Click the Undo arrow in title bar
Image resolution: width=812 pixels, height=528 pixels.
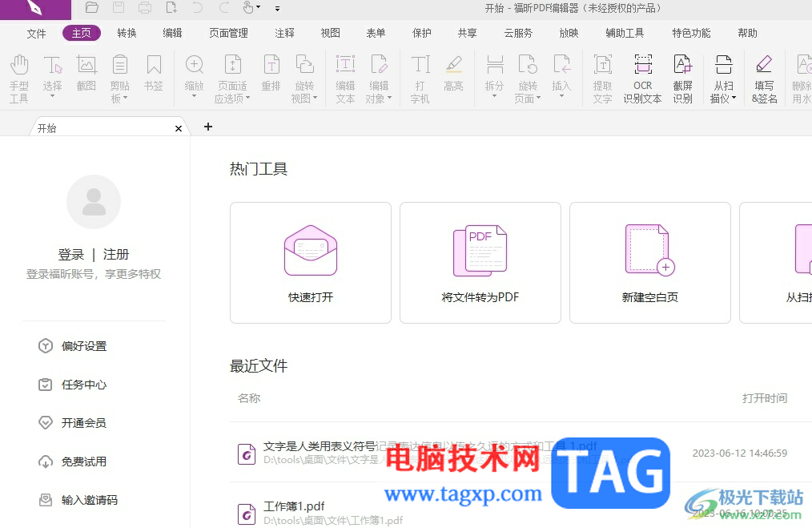(197, 7)
